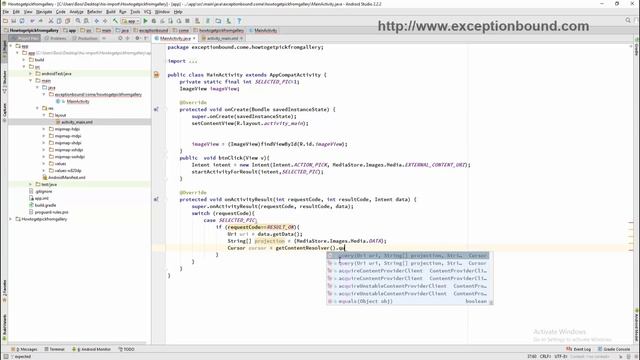Image resolution: width=640 pixels, height=360 pixels.
Task: Click the green Run app button
Action: click(145, 21)
